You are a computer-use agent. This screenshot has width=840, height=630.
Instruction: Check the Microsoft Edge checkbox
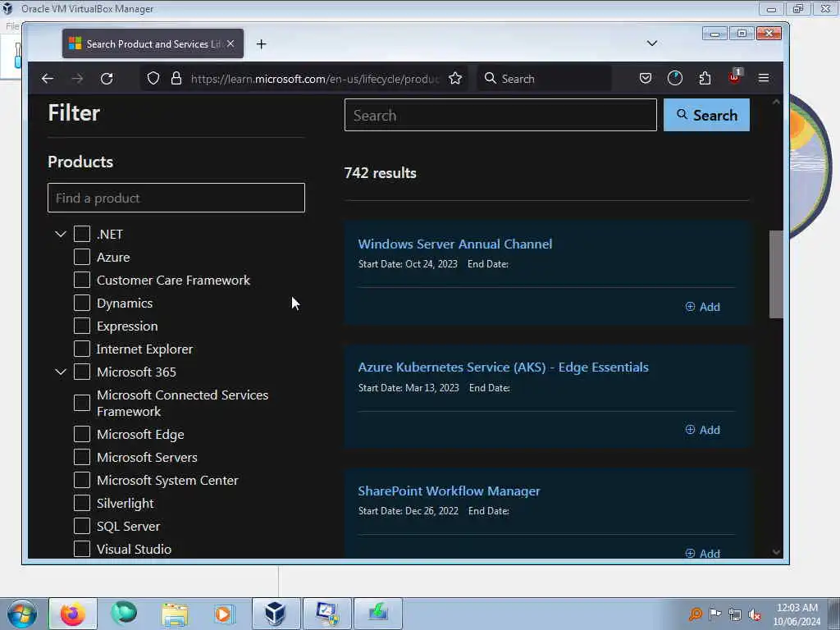[x=82, y=434]
